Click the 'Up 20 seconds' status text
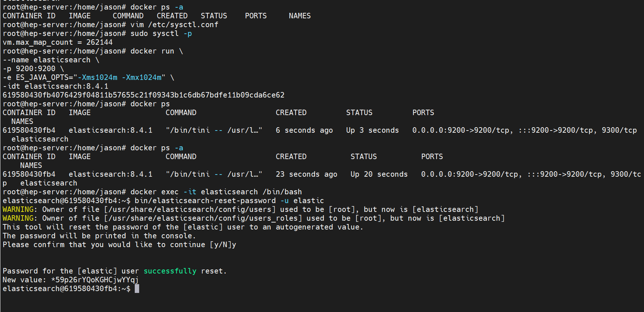Image resolution: width=644 pixels, height=312 pixels. pos(379,174)
